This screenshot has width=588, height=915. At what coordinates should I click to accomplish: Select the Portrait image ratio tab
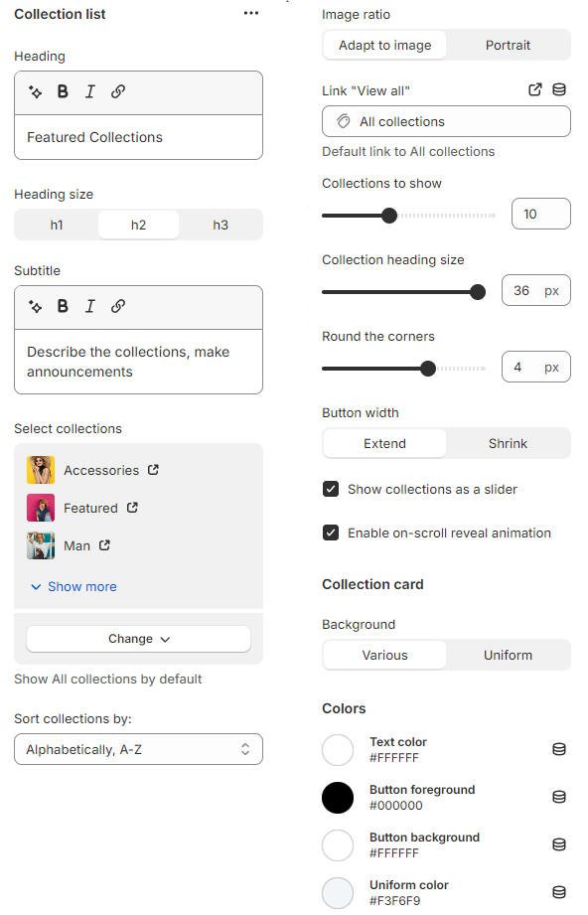[508, 45]
